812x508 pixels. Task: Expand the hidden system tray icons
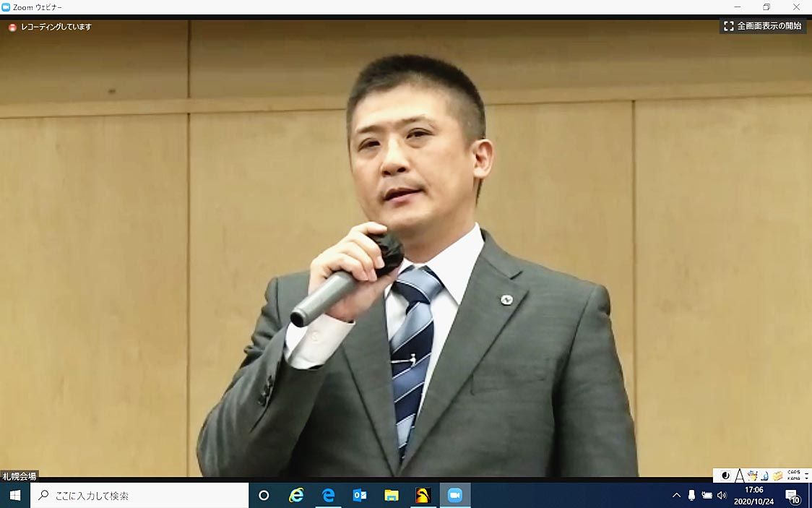(x=676, y=496)
